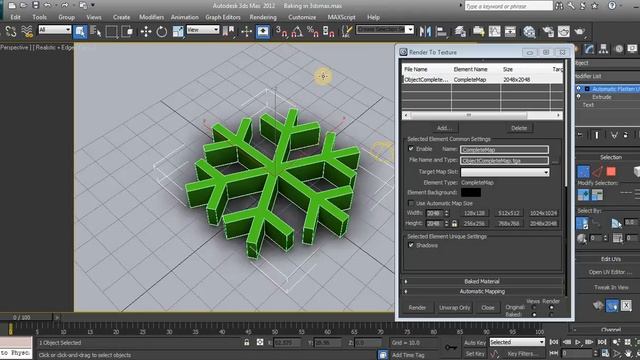Open Curve Editor from toolbar
Screen dimensions: 640x360
coord(494,31)
